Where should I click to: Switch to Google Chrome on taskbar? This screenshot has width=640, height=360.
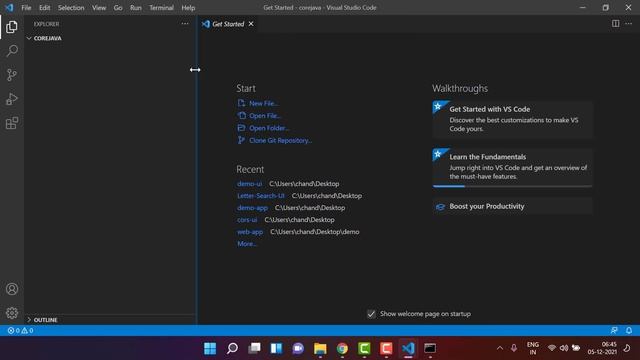pos(342,348)
